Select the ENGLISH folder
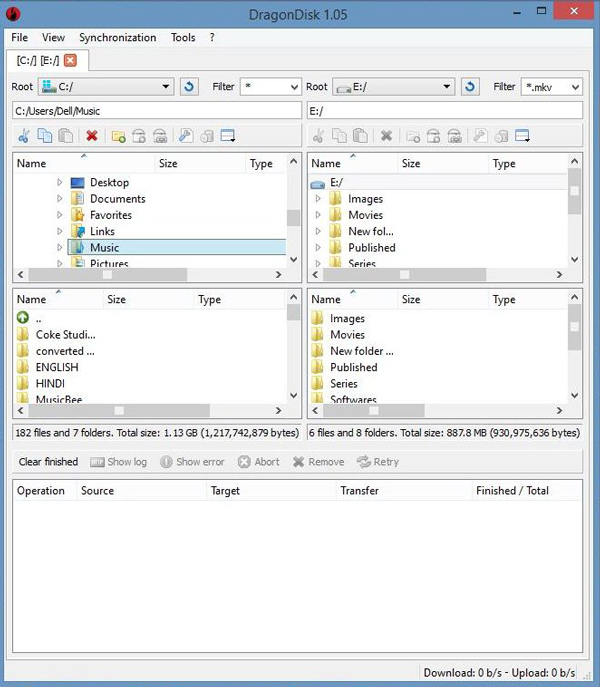Screen dimensions: 600x687 tap(57, 367)
